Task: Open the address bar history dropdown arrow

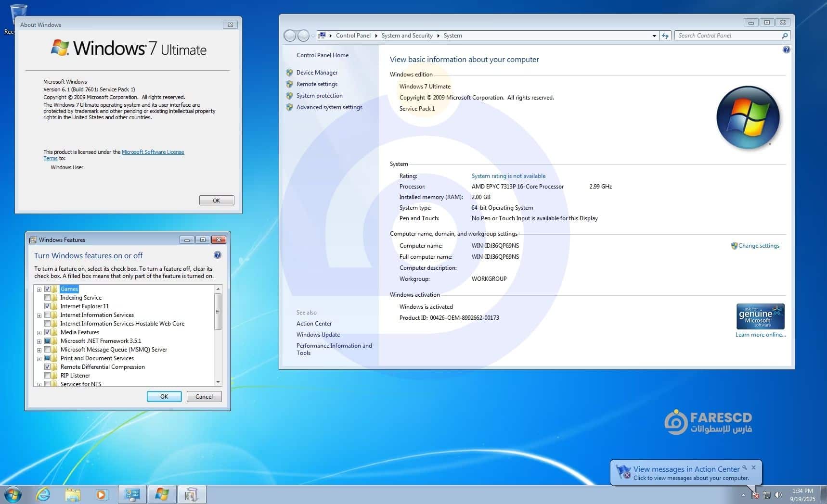Action: 654,36
